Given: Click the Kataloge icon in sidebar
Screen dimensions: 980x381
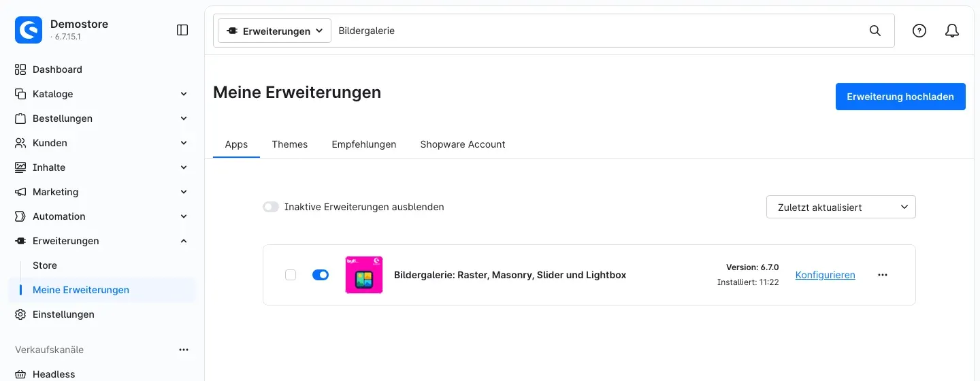Looking at the screenshot, I should point(20,94).
